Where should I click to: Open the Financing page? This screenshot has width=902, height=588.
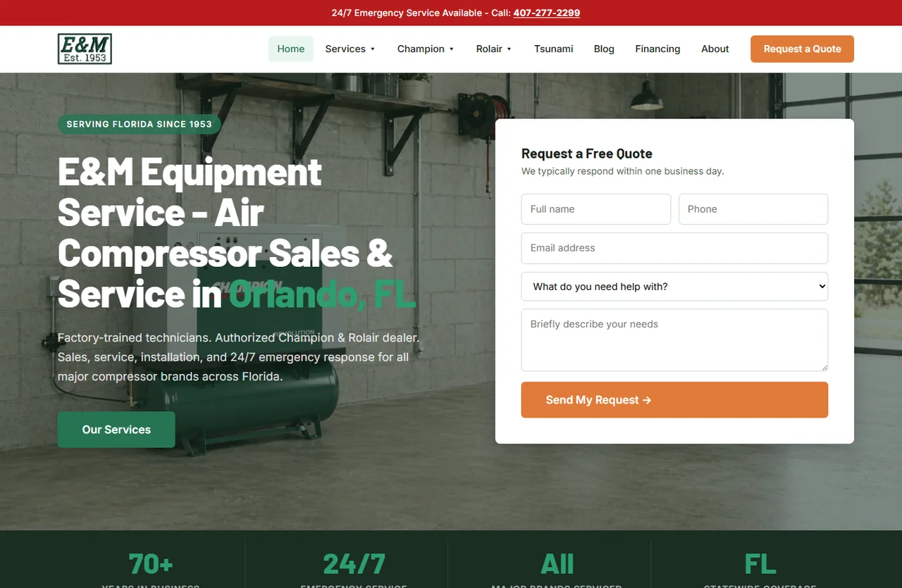[x=657, y=49]
